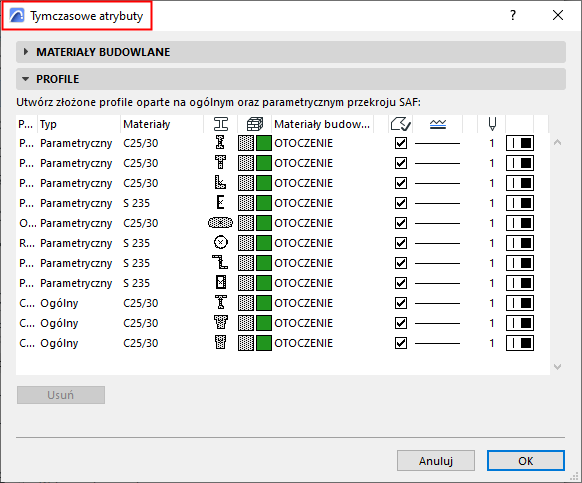The width and height of the screenshot is (582, 483).
Task: Click Anuluj to cancel
Action: pos(436,461)
